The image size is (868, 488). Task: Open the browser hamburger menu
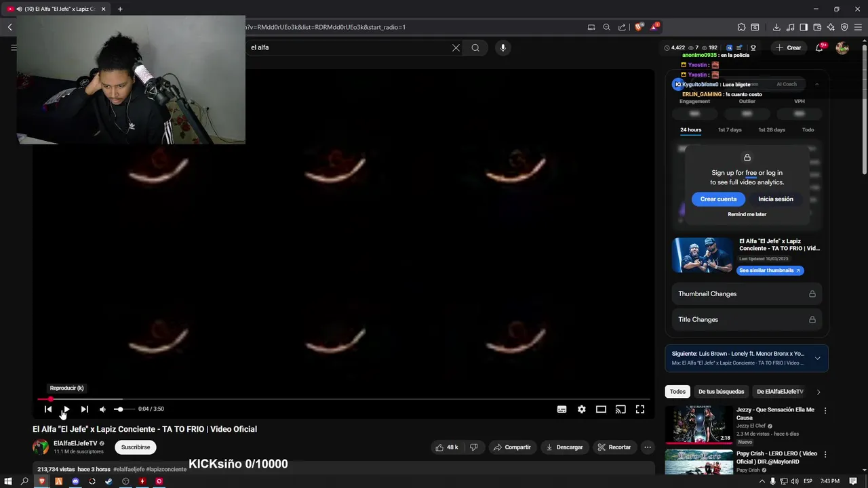click(858, 27)
